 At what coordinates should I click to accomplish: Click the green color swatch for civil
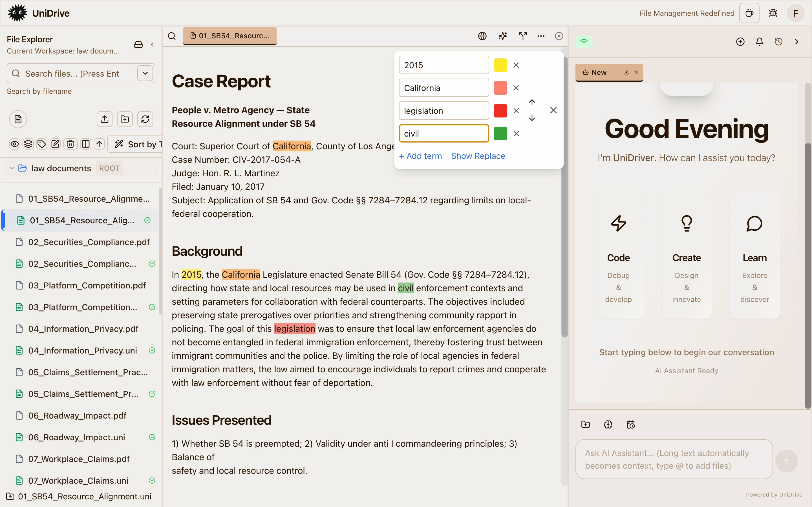click(x=500, y=134)
